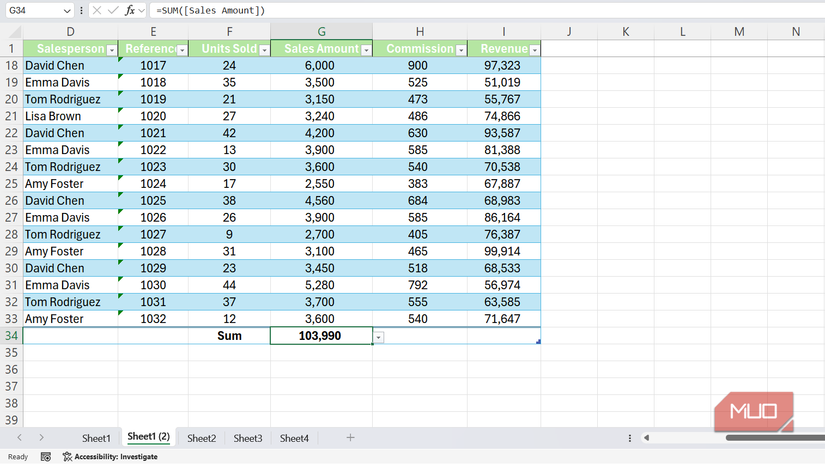
Task: Click the Sum label in total row
Action: point(229,336)
